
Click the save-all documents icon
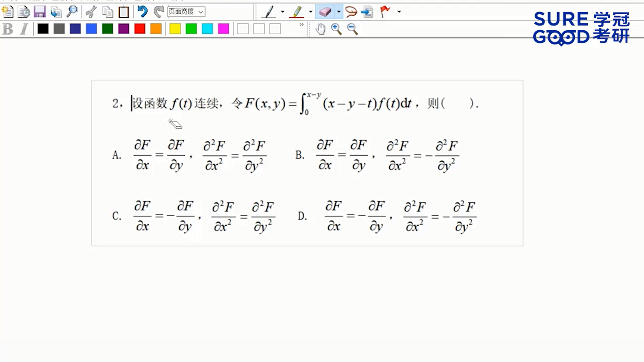click(56, 12)
